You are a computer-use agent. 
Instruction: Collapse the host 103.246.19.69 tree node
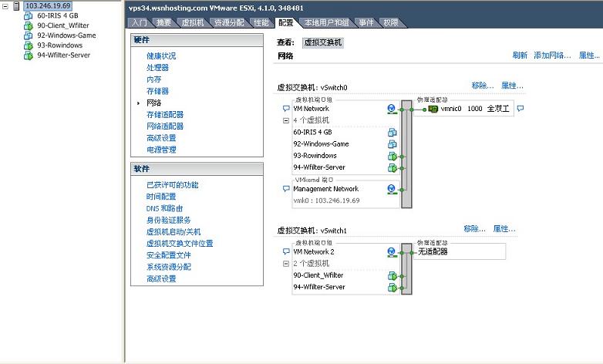pyautogui.click(x=5, y=6)
